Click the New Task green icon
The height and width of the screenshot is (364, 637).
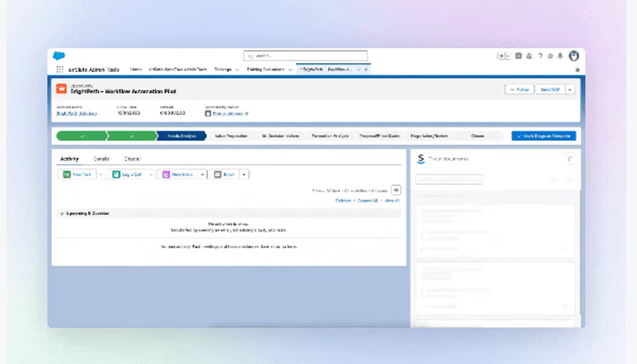67,174
